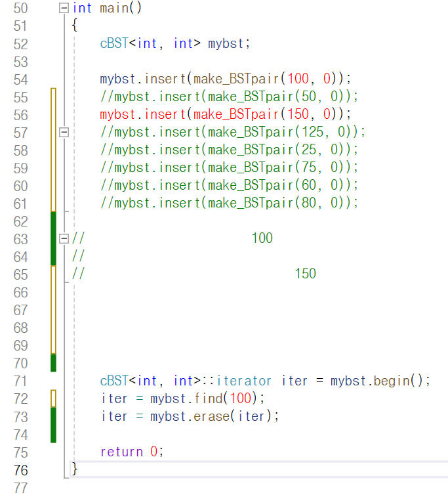Click line number 76 in the gutter
Viewport: 448px width, 497px height.
pyautogui.click(x=21, y=470)
